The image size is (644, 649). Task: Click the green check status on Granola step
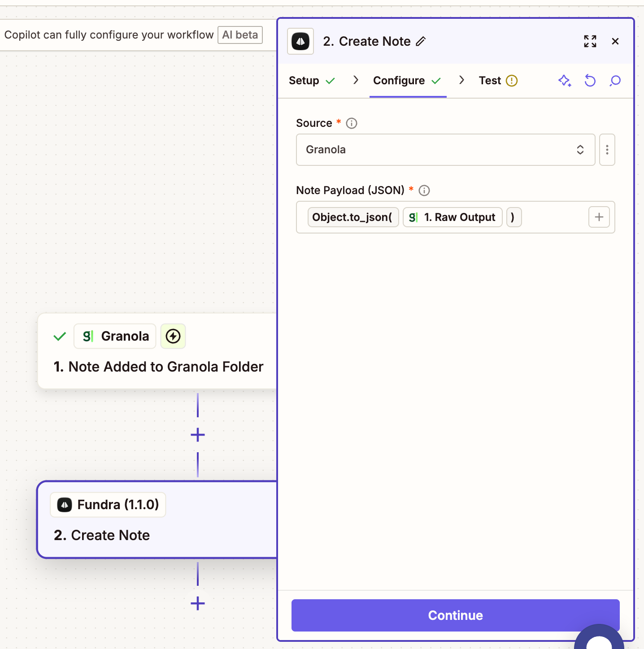tap(60, 336)
